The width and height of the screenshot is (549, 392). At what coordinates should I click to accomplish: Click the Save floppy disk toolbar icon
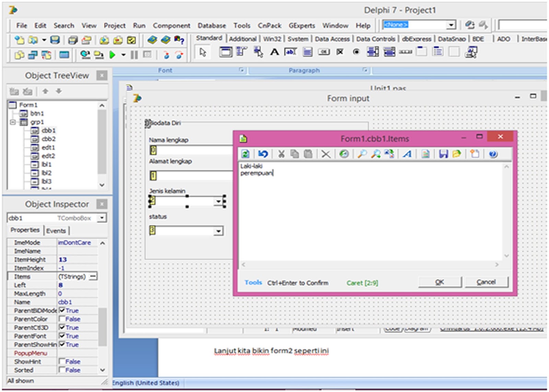coord(55,40)
